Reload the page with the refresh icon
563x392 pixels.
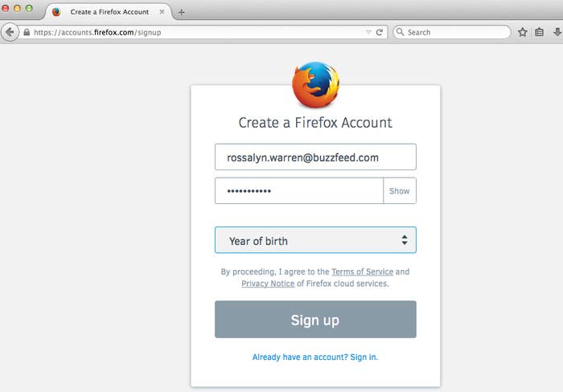tap(379, 32)
